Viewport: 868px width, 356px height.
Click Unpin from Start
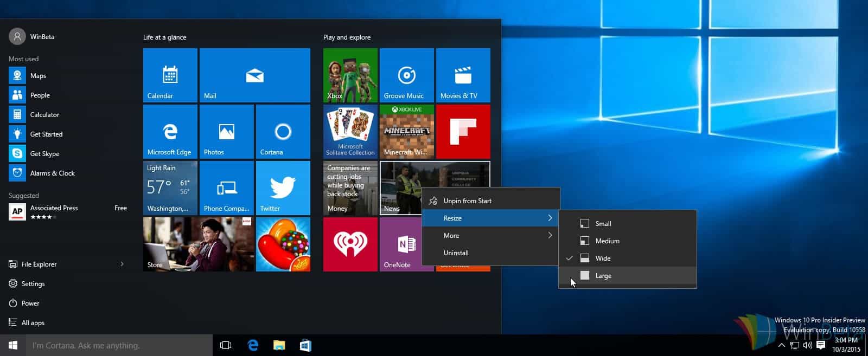coord(467,200)
